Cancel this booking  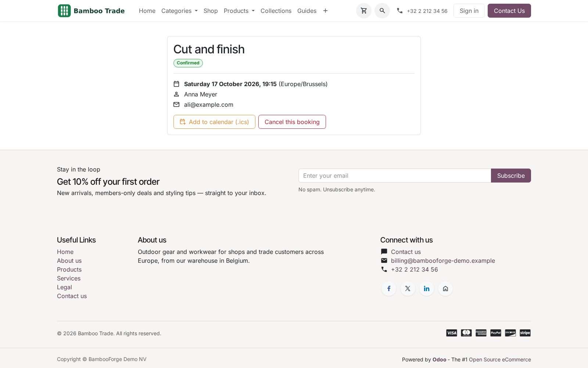292,122
